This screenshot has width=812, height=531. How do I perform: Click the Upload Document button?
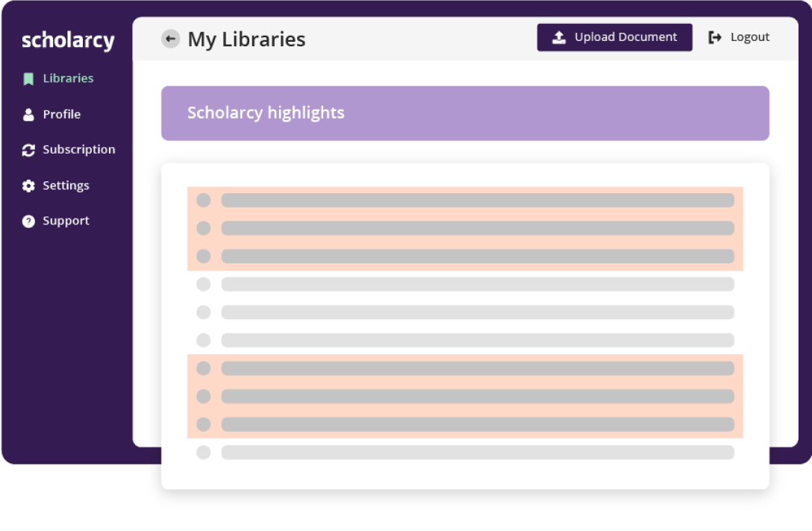614,37
